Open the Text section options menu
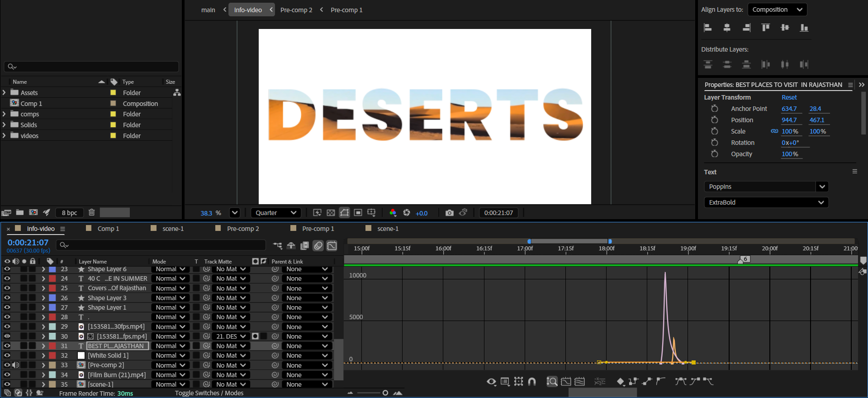The image size is (868, 398). (x=854, y=172)
